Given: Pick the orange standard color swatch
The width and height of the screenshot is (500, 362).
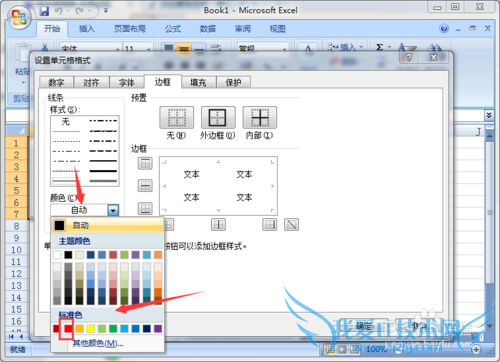Looking at the screenshot, I should coord(79,329).
